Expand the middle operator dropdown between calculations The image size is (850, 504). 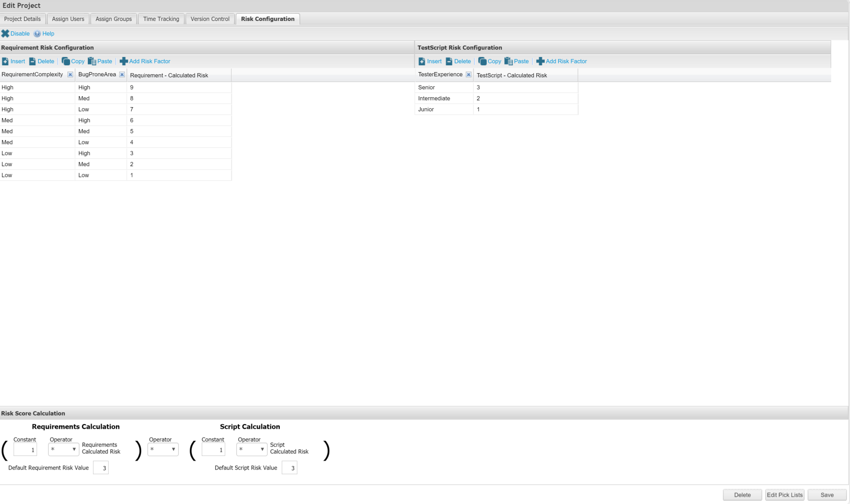point(163,449)
